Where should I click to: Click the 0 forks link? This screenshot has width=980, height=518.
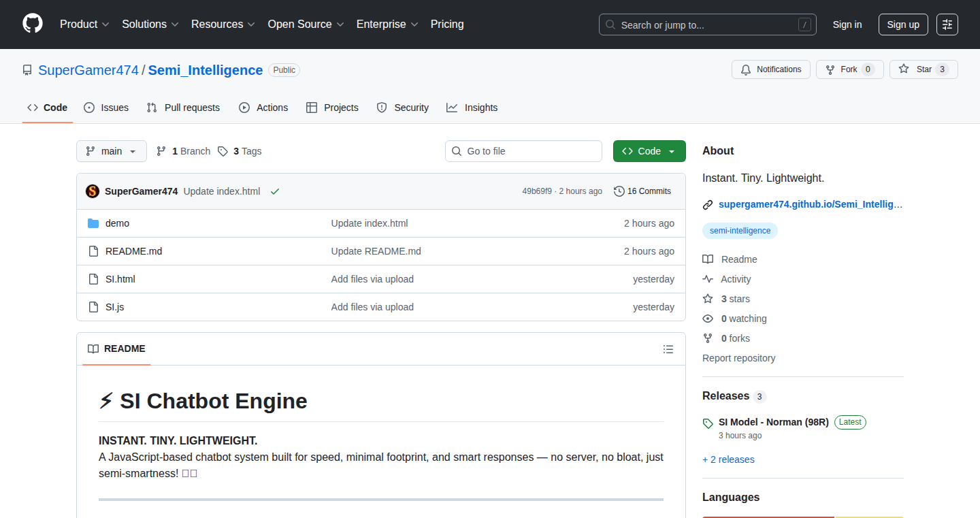pos(726,338)
